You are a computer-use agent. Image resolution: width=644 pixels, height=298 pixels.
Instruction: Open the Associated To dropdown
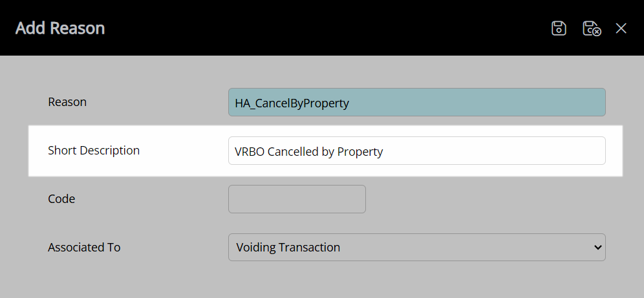pos(417,247)
